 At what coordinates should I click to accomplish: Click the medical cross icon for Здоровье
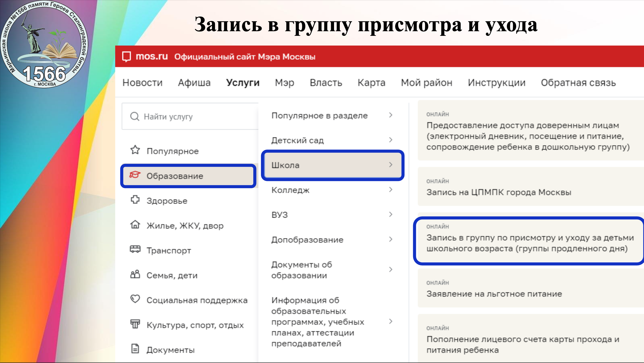135,200
